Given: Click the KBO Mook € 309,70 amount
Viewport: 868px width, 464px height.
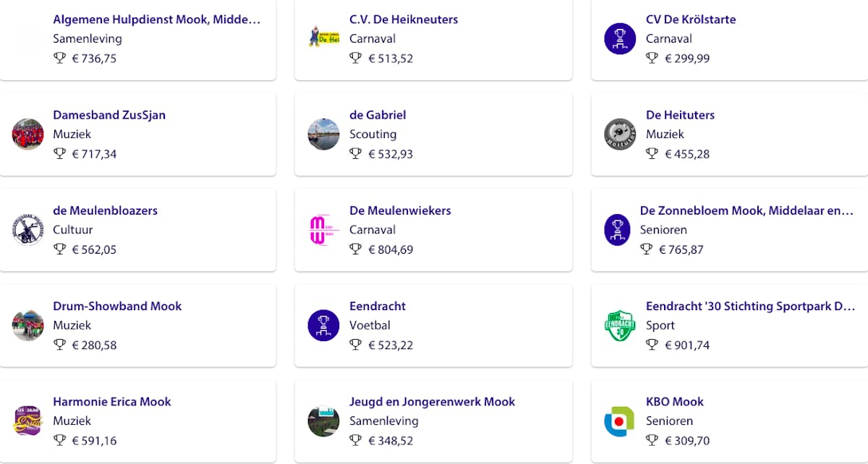Looking at the screenshot, I should pos(687,440).
